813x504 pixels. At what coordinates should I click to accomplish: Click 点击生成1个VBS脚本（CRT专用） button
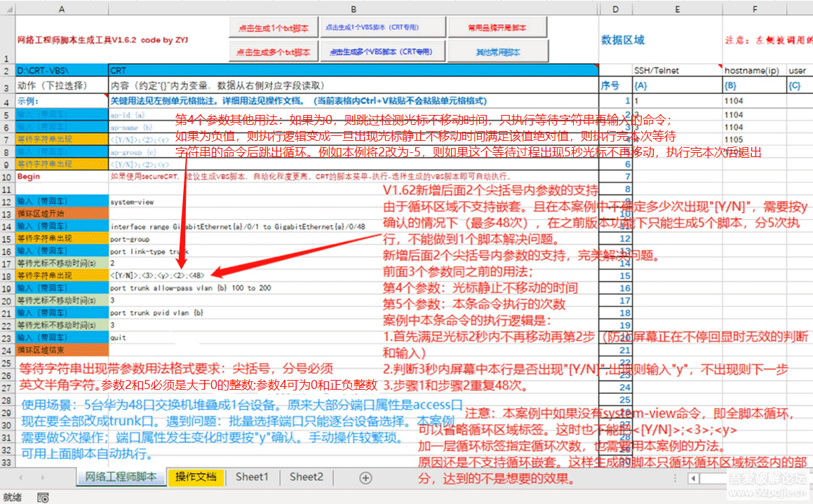click(x=382, y=27)
